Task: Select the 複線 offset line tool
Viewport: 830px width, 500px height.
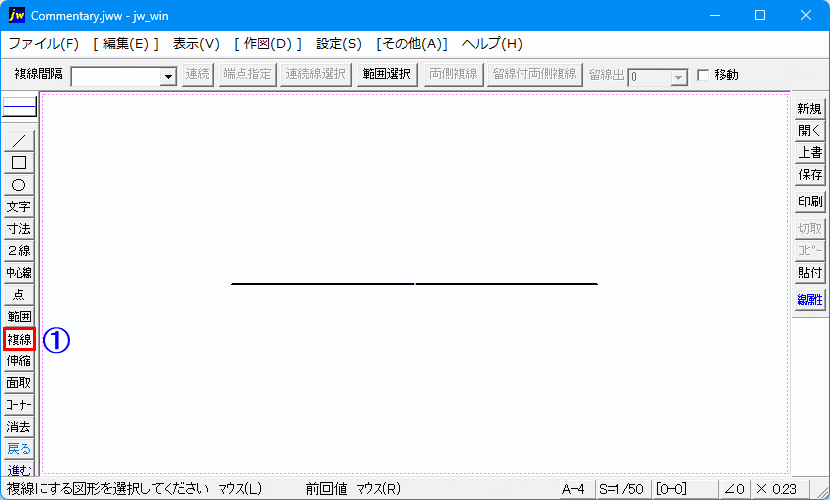Action: point(19,339)
